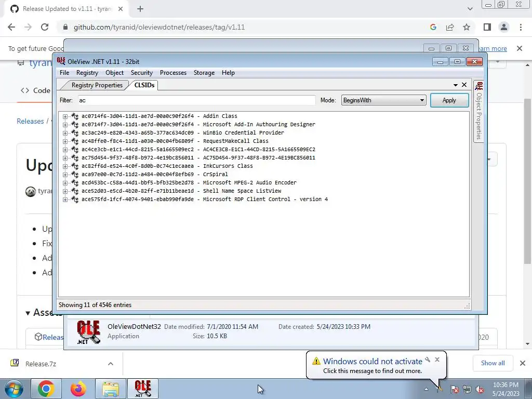Click the class icon beside Shell Name Space ListView

(75, 191)
